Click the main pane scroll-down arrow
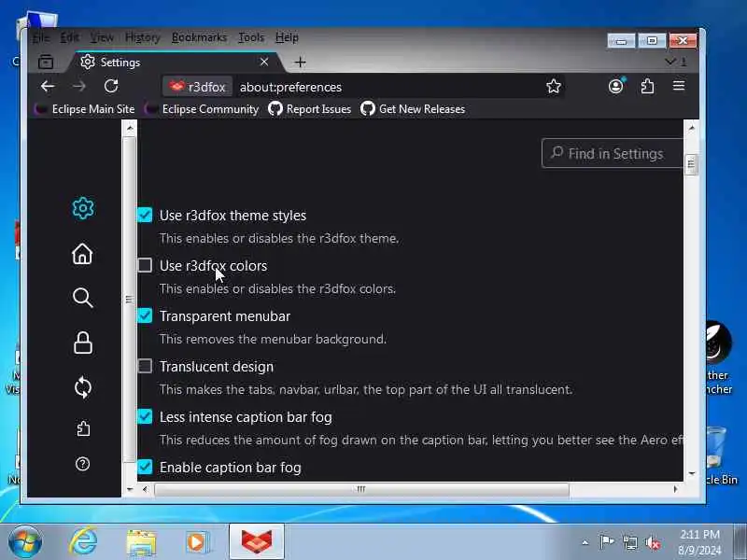The width and height of the screenshot is (747, 560). 691,474
